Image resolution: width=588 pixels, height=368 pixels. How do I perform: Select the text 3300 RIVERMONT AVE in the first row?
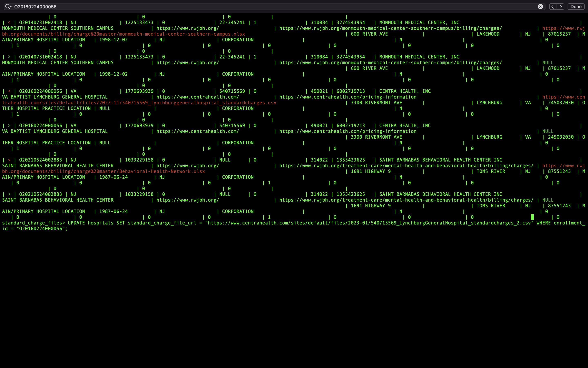[x=376, y=103]
